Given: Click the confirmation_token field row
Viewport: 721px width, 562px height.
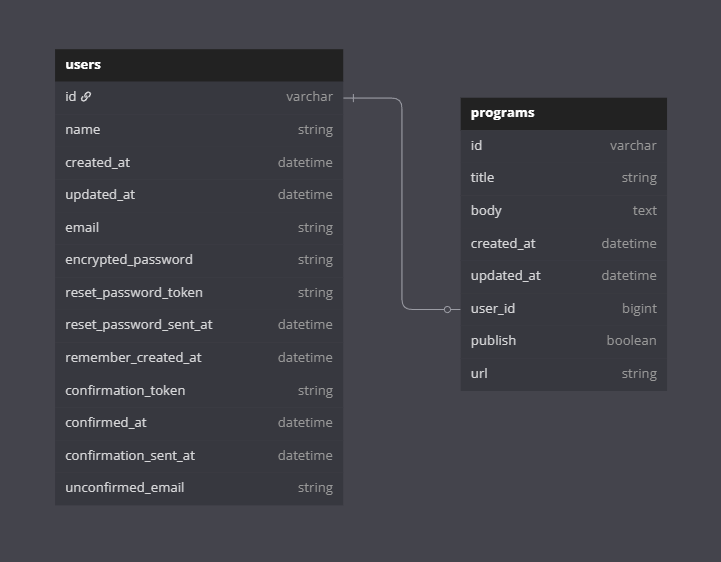Looking at the screenshot, I should coord(198,390).
